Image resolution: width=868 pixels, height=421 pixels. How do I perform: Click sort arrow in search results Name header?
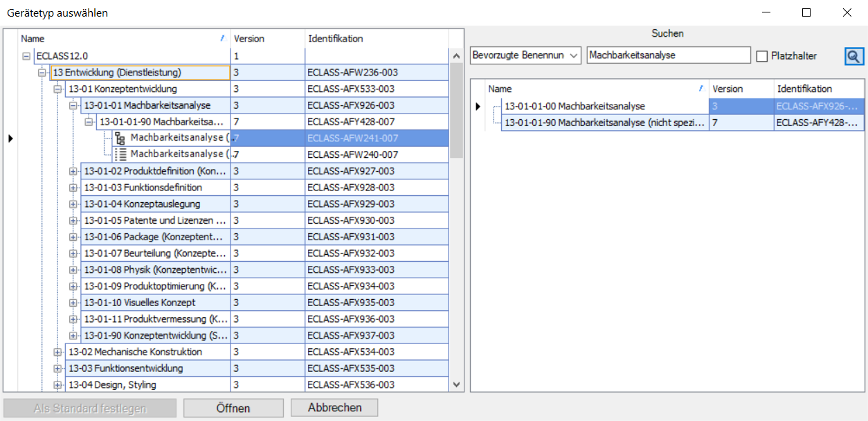pyautogui.click(x=700, y=89)
